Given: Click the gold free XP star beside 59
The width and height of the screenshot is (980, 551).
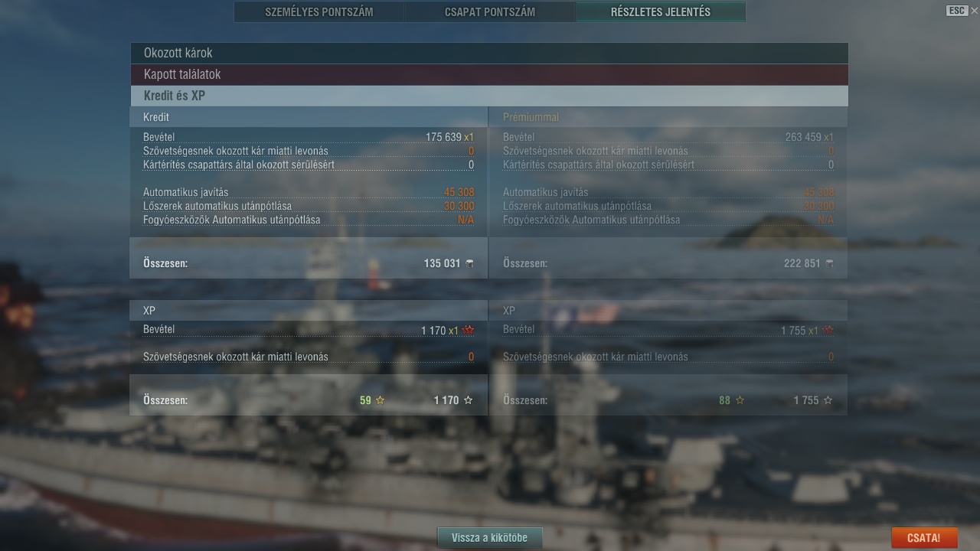Looking at the screenshot, I should 380,400.
